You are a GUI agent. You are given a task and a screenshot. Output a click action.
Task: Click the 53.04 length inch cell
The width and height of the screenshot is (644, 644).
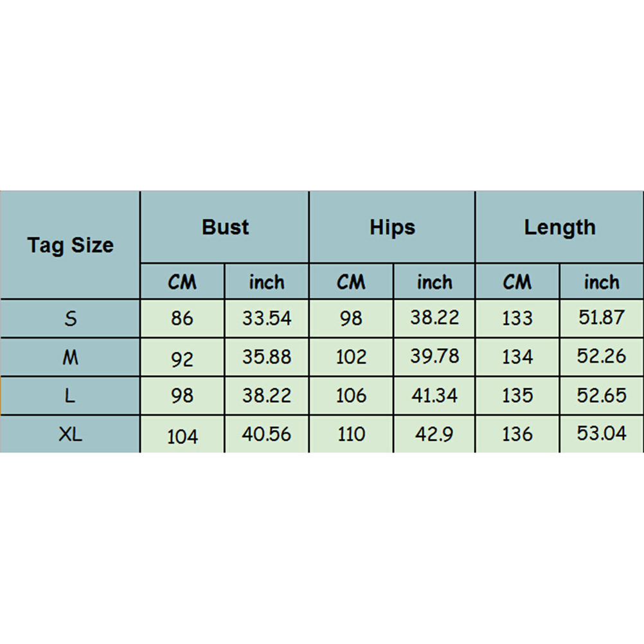point(602,434)
